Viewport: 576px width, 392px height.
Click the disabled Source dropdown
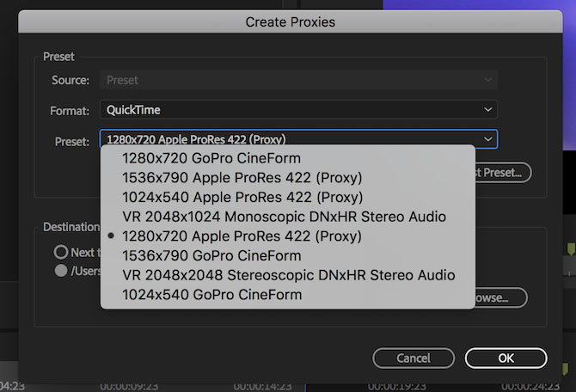tap(298, 81)
